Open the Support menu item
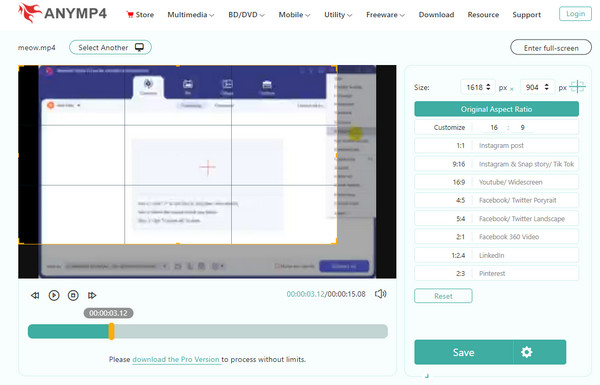600x385 pixels. coord(527,15)
